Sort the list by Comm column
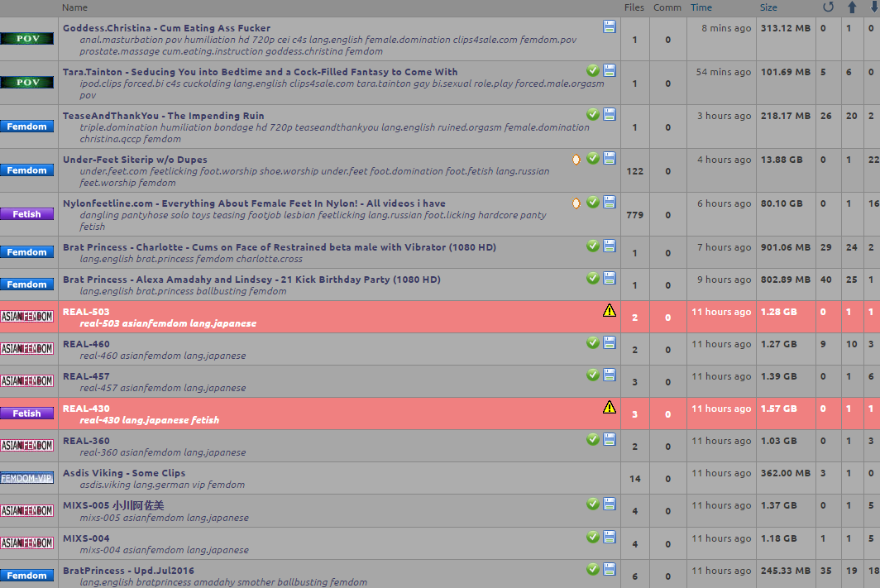 (667, 7)
